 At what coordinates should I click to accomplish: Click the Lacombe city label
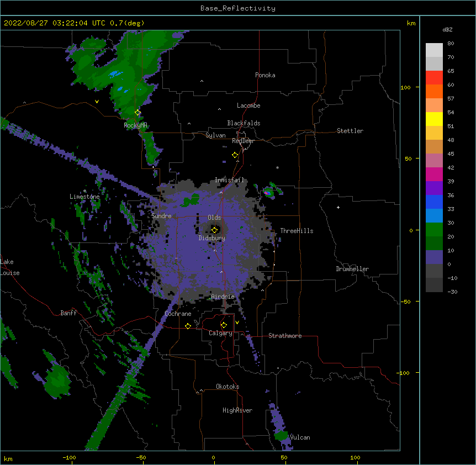[248, 105]
